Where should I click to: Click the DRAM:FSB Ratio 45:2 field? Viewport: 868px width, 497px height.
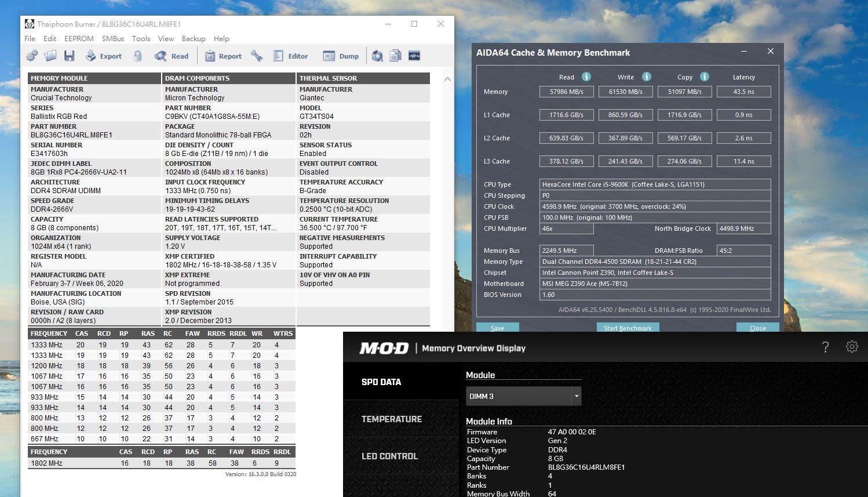pos(744,251)
